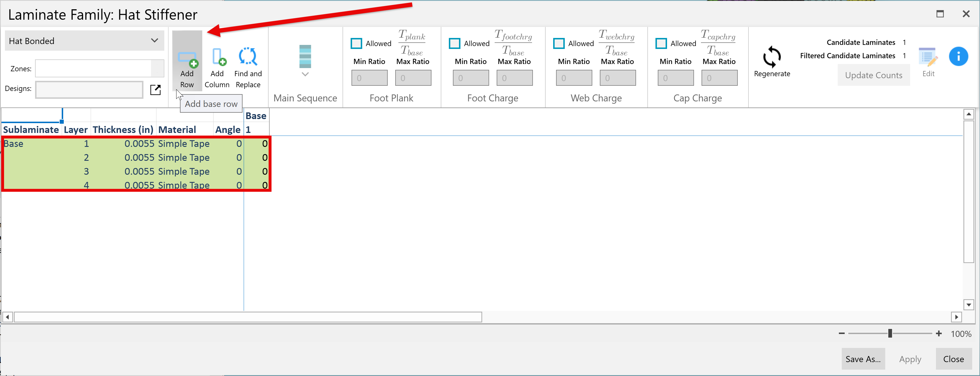Click zoom in plus icon

(939, 333)
